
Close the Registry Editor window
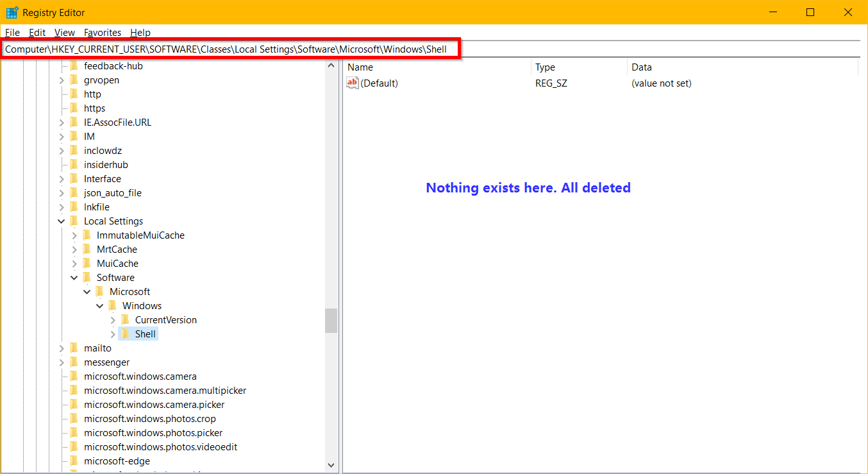847,12
